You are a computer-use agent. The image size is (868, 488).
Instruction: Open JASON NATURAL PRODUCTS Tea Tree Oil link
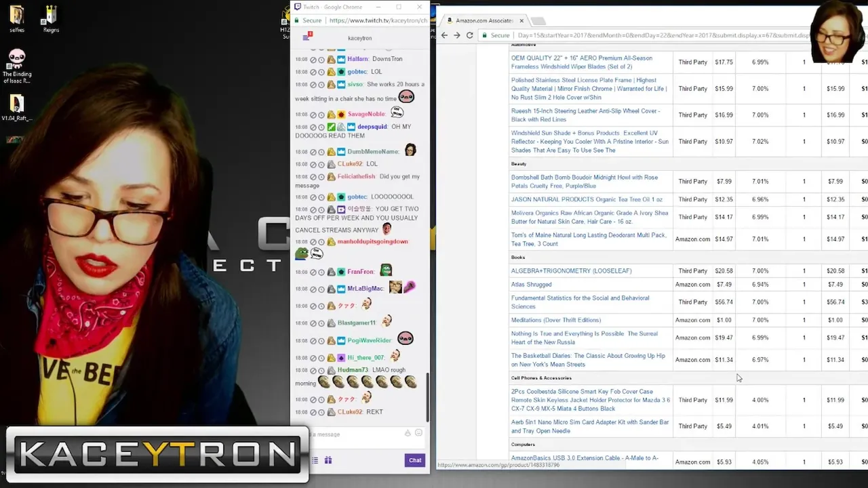pyautogui.click(x=587, y=199)
